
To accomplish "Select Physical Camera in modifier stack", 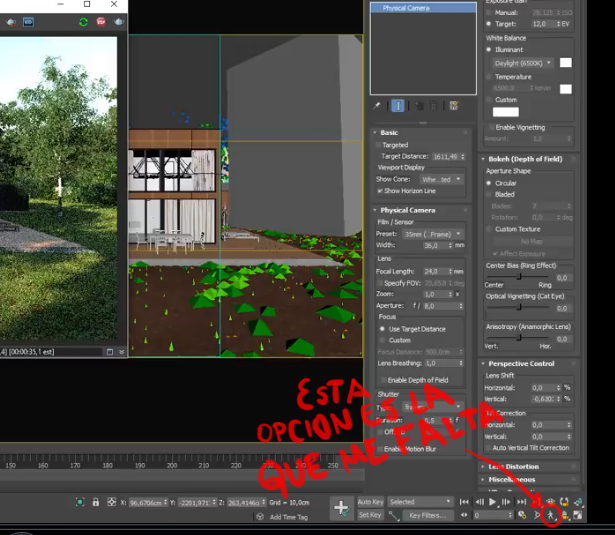I will point(423,8).
